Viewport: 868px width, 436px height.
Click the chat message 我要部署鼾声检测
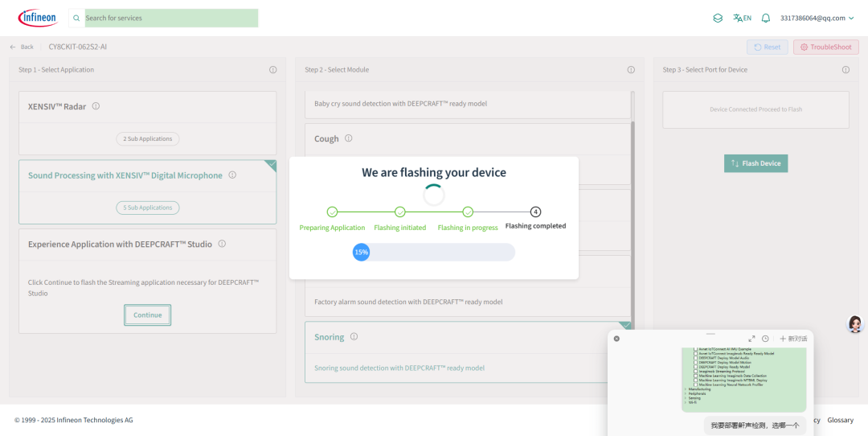coord(755,426)
